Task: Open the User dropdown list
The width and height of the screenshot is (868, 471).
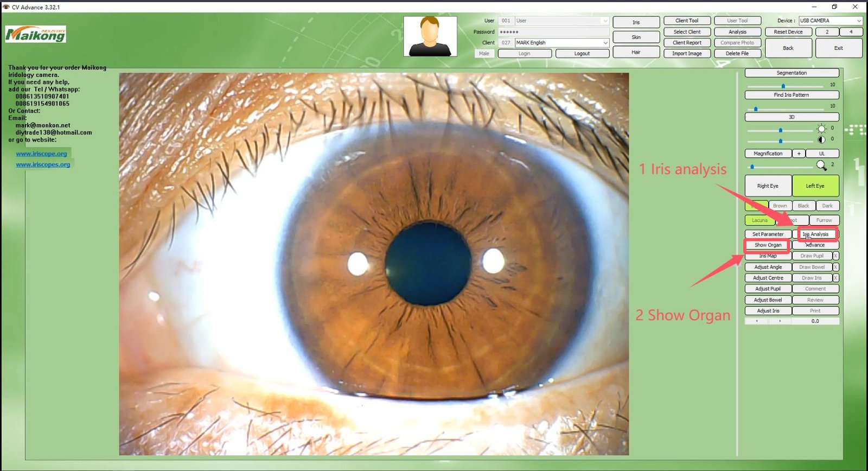Action: pos(605,21)
